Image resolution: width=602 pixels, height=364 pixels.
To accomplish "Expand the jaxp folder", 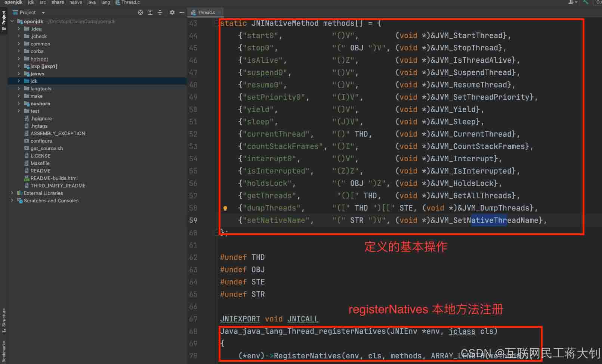I will pyautogui.click(x=19, y=66).
